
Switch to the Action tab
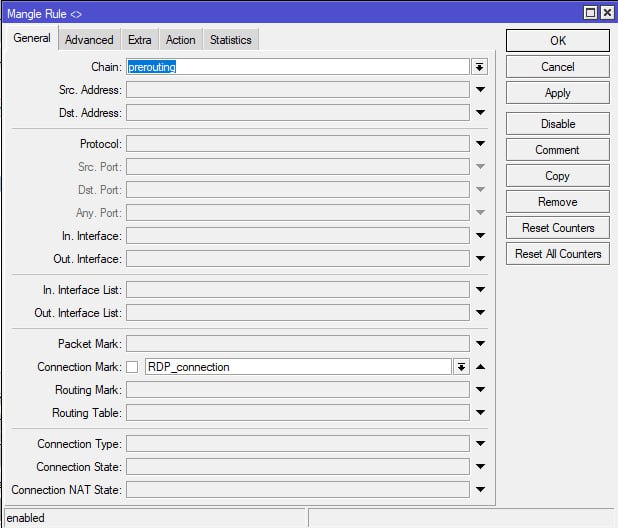coord(181,40)
